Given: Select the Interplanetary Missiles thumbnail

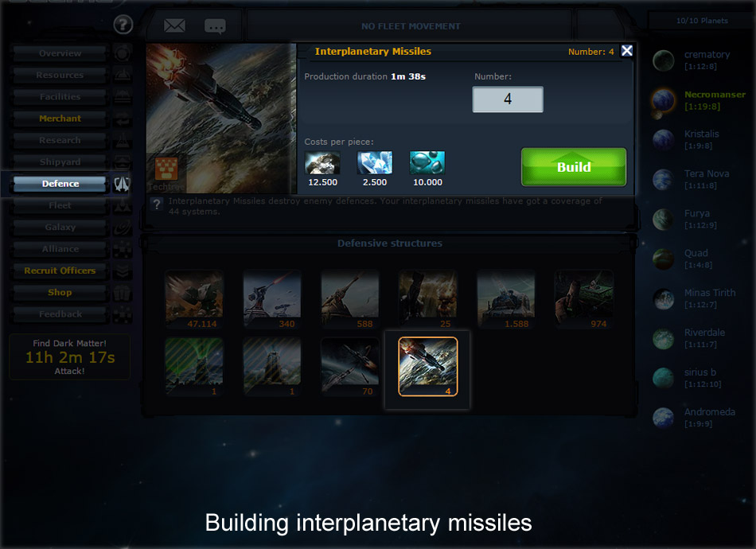Looking at the screenshot, I should (x=428, y=367).
